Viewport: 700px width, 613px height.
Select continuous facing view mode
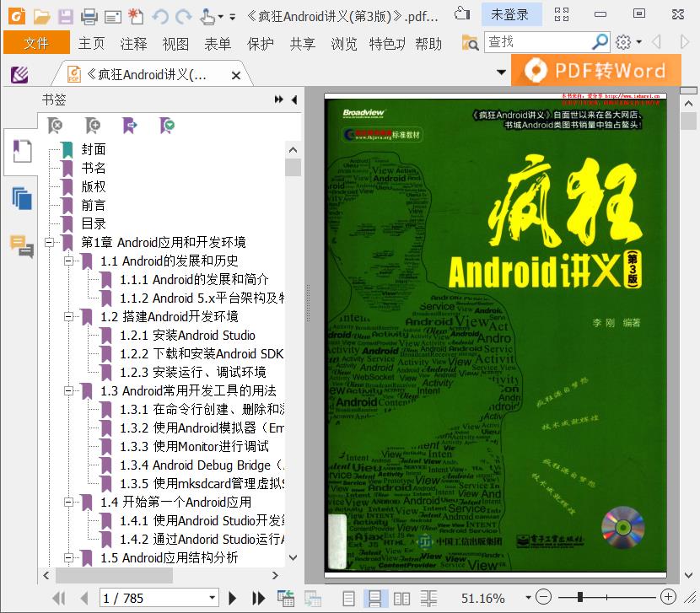[x=428, y=599]
